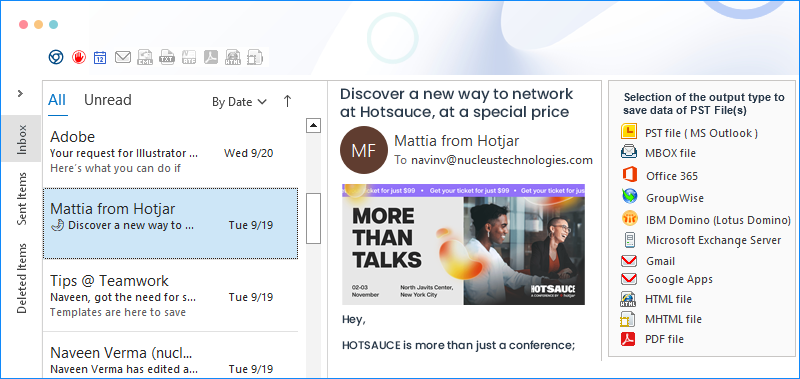Screen dimensions: 800x379
Task: Open the calendar icon in toolbar
Action: pos(100,57)
